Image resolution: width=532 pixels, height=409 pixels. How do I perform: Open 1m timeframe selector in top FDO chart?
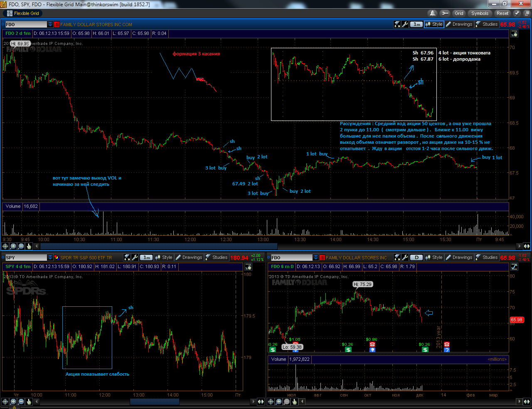[x=417, y=25]
